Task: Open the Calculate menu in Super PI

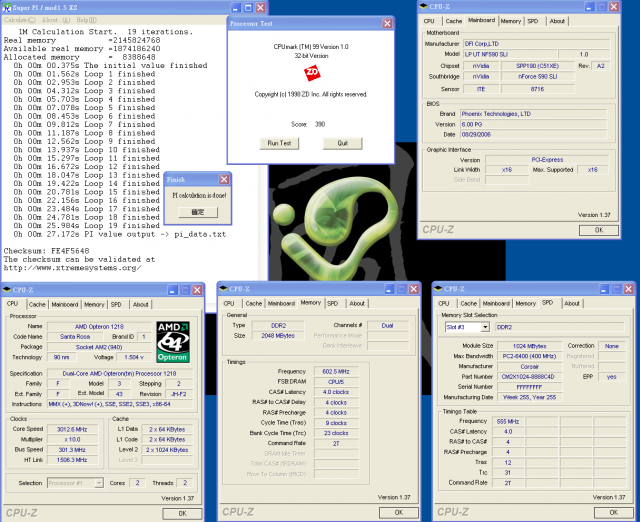Action: click(20, 20)
